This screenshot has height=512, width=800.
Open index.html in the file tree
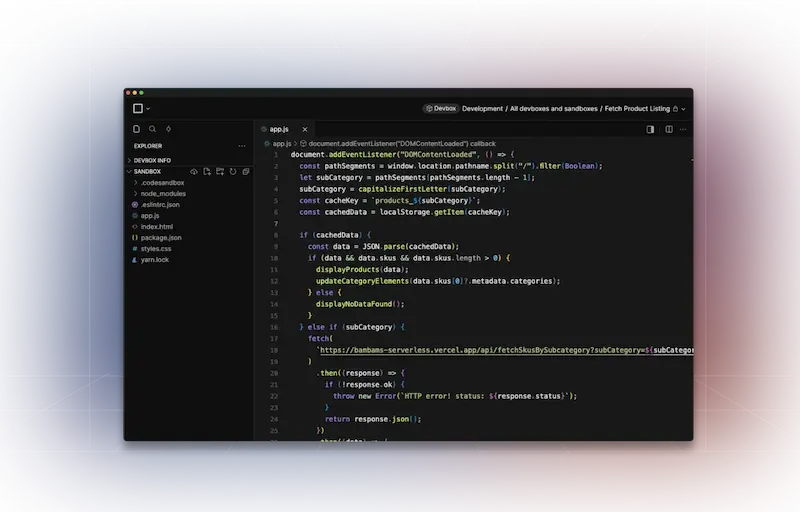click(x=156, y=226)
